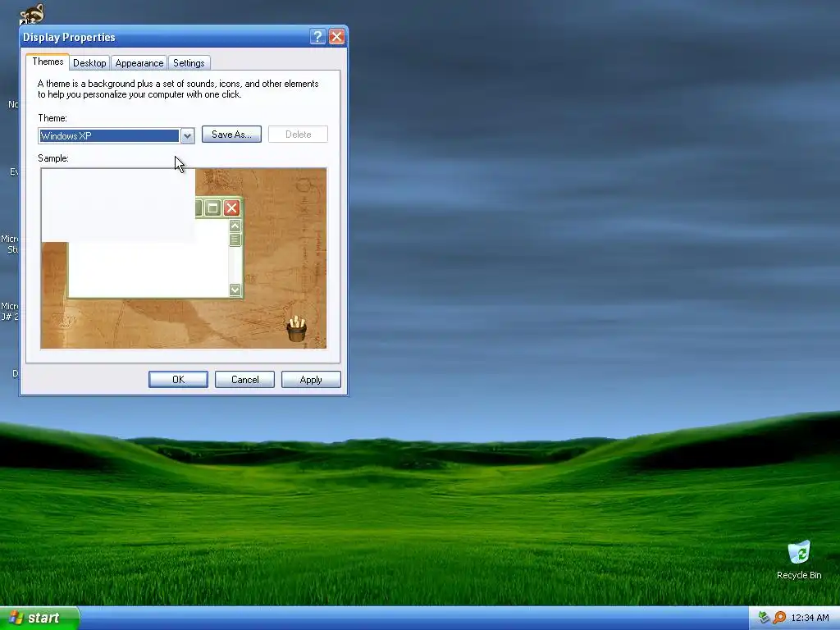Select the raccoon desktop shortcut icon
This screenshot has width=840, height=630.
click(x=32, y=14)
